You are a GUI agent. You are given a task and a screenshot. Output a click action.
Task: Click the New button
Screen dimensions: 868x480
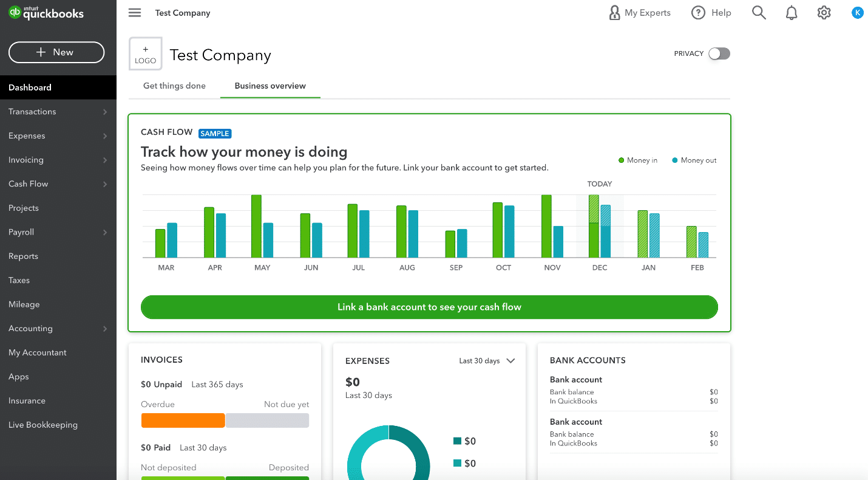(56, 52)
